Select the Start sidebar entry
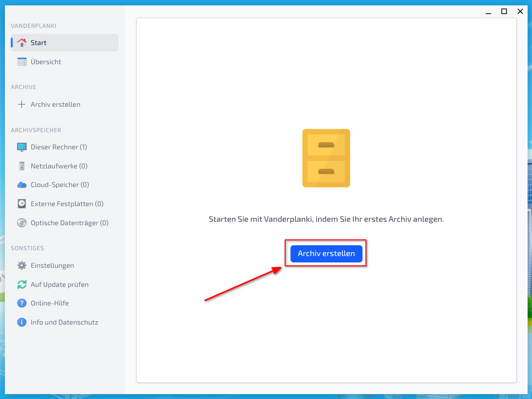The image size is (532, 399). pyautogui.click(x=65, y=43)
